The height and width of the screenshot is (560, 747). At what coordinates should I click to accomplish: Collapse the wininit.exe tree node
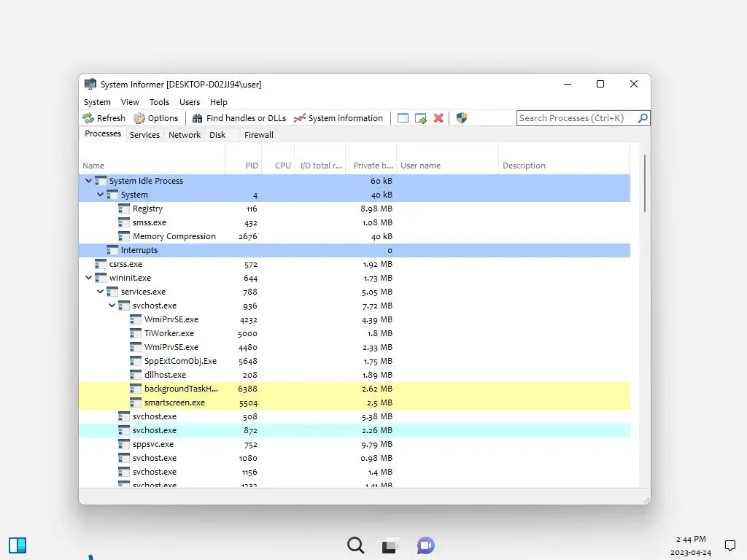click(88, 278)
